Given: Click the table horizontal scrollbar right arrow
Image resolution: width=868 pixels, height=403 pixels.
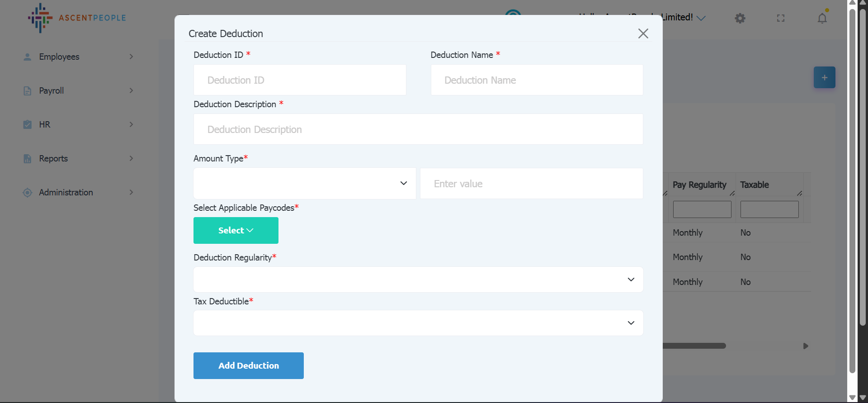Looking at the screenshot, I should click(x=805, y=346).
